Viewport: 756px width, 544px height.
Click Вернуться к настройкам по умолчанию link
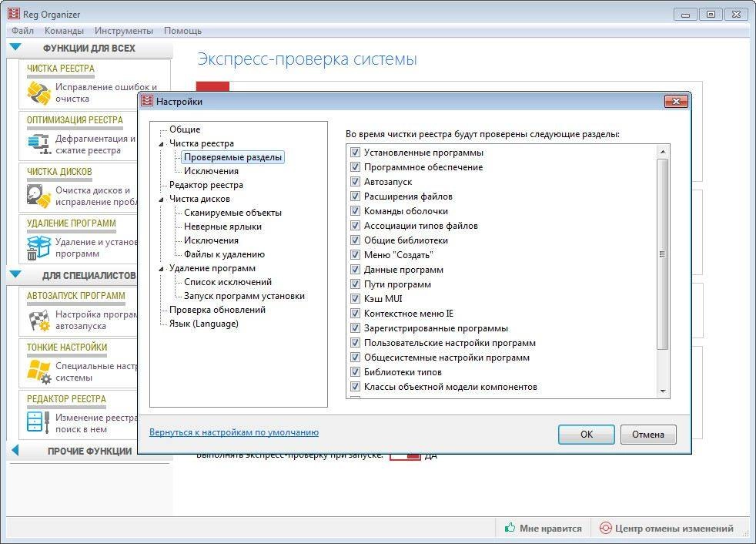[x=234, y=432]
